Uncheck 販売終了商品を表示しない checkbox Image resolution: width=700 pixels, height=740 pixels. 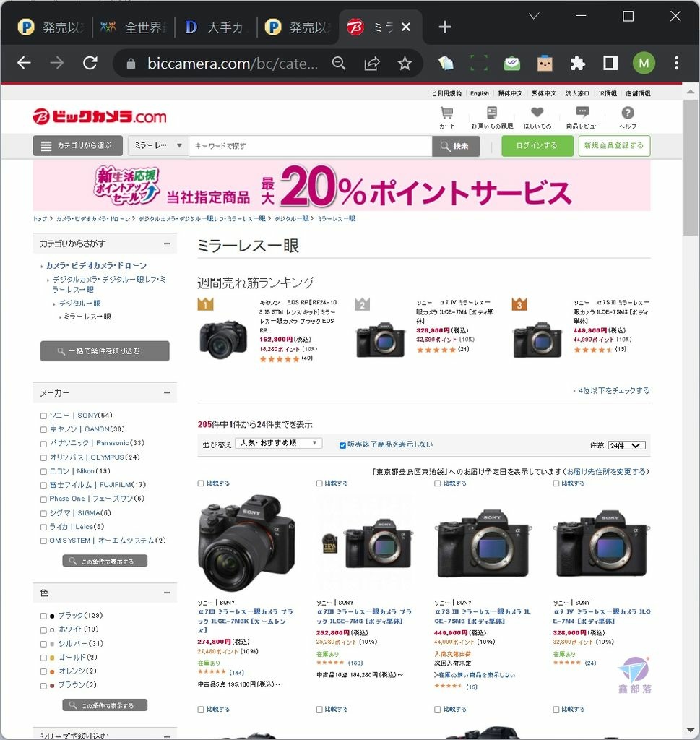[342, 445]
